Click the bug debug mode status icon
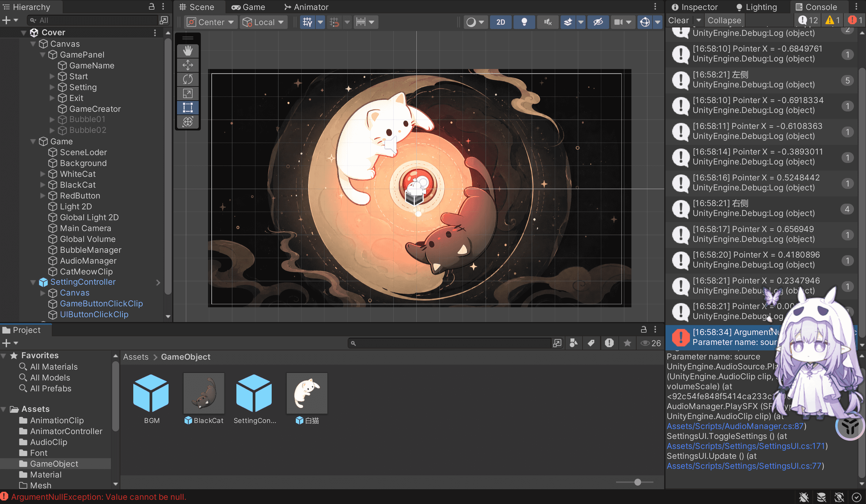 (804, 497)
